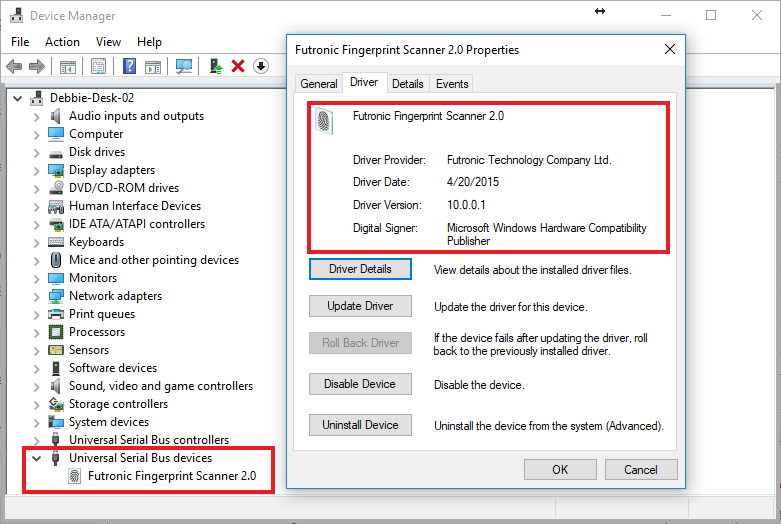Image resolution: width=781 pixels, height=524 pixels.
Task: Click the Processors chip icon
Action: (x=56, y=332)
